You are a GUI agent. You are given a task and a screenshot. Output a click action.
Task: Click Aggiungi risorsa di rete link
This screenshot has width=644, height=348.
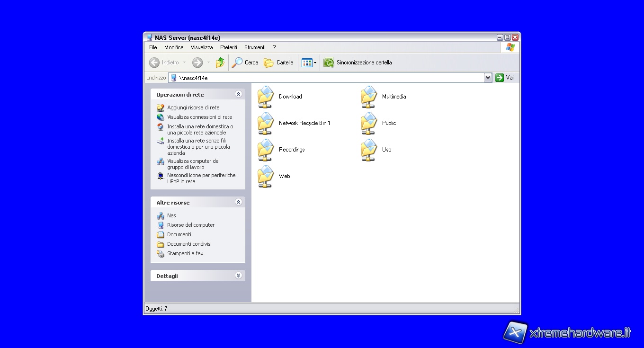coord(193,107)
